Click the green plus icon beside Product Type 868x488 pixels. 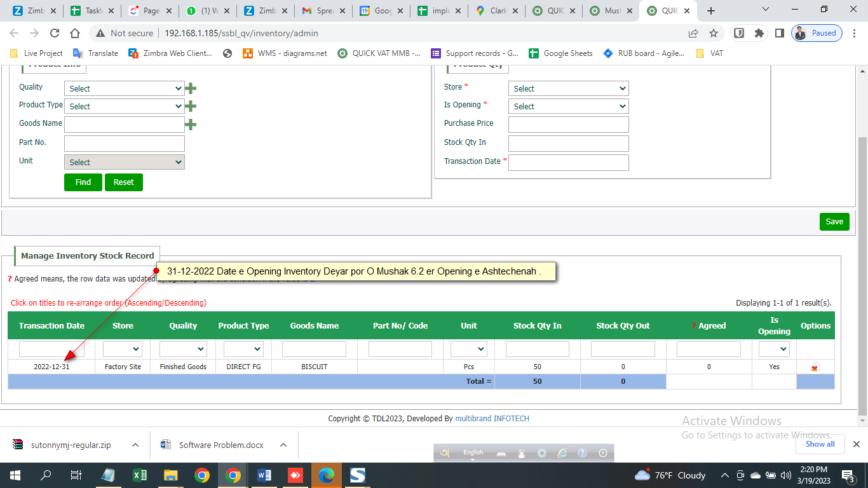[x=190, y=106]
